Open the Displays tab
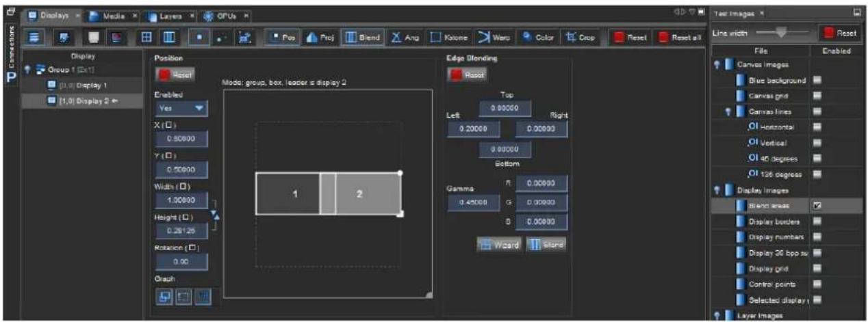The image size is (868, 322). 52,15
